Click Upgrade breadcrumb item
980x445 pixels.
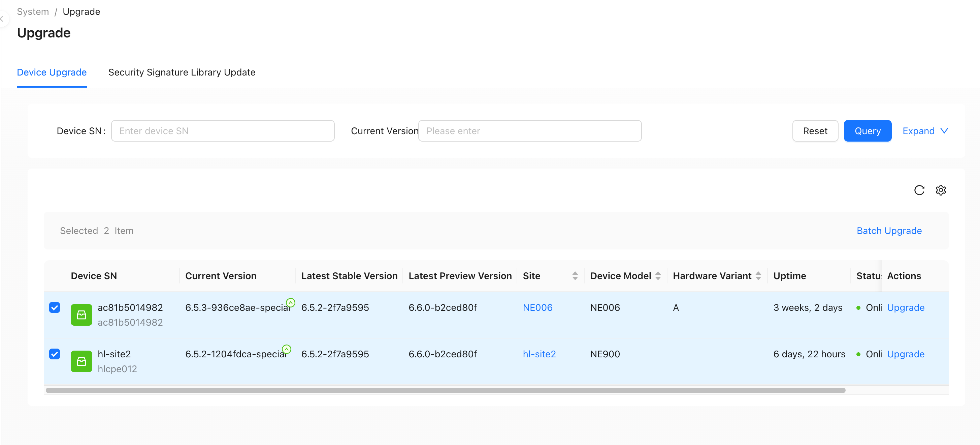tap(81, 11)
